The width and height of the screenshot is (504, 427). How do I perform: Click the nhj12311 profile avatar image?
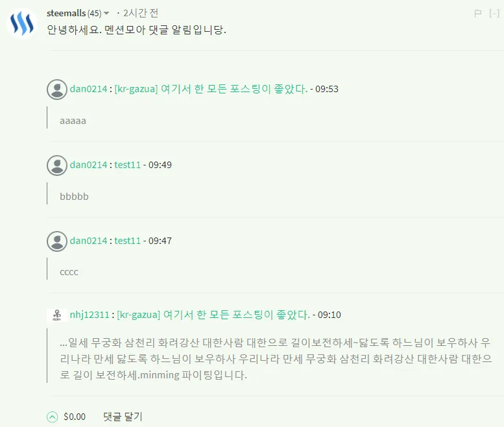57,315
